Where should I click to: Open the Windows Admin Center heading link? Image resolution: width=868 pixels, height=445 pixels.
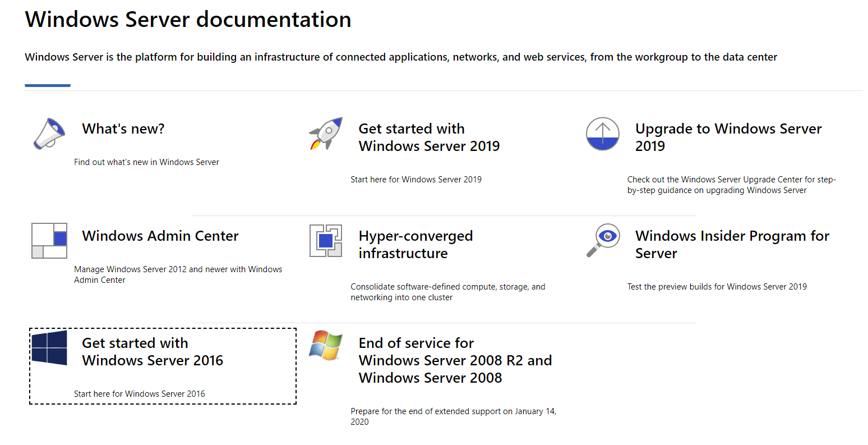160,236
